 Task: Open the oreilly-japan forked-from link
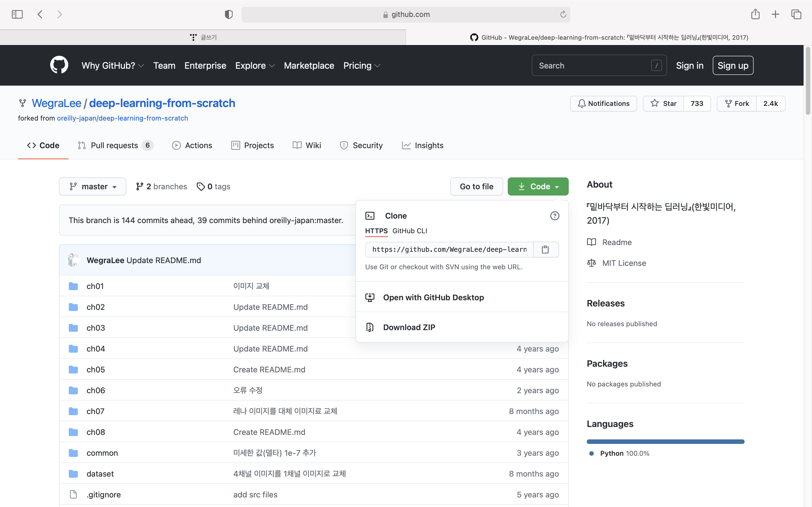click(x=122, y=118)
